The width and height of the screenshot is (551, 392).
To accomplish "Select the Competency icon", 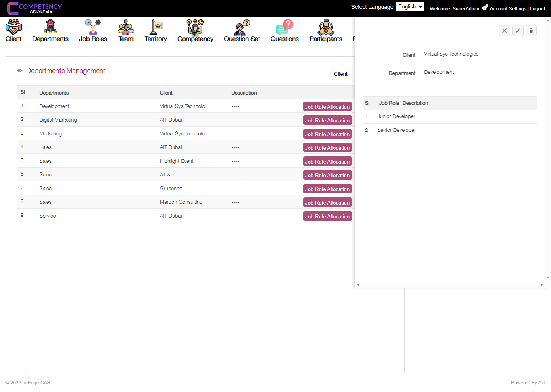I will coord(195,27).
